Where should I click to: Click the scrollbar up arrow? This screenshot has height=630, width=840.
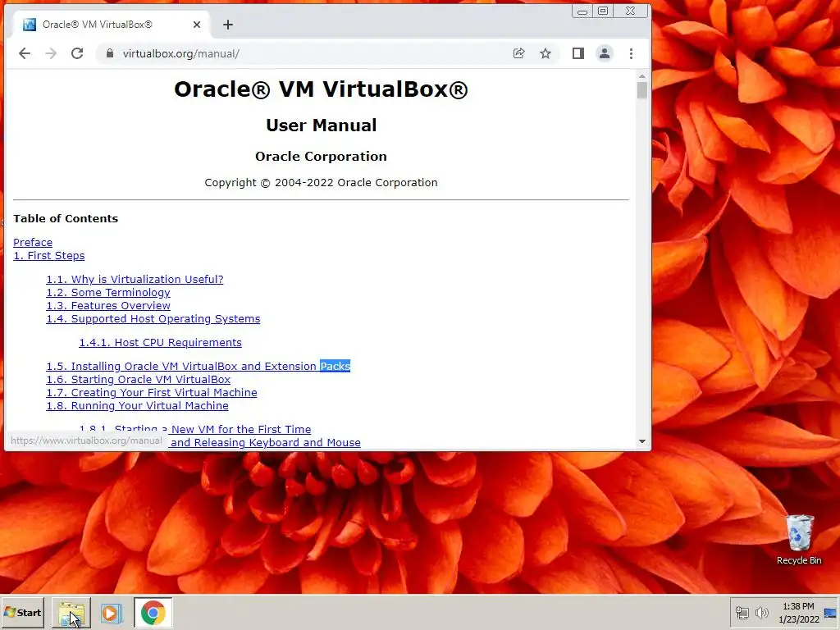tap(641, 76)
